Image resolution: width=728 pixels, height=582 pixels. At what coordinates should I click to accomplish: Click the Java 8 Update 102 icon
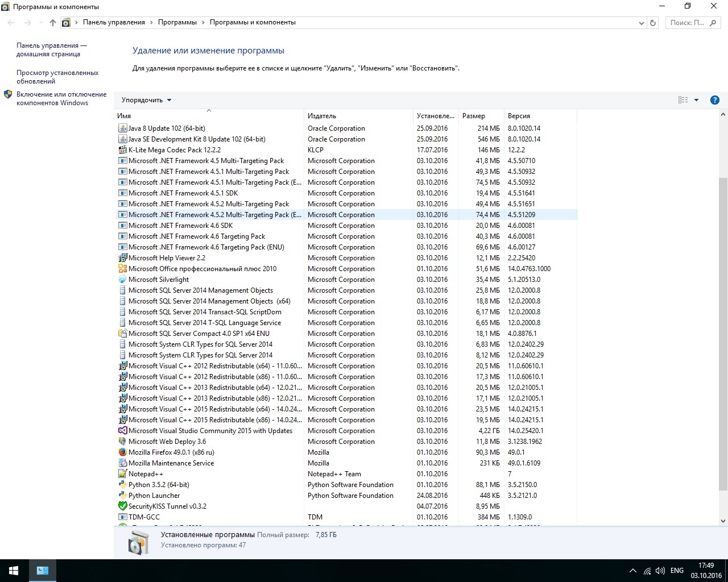coord(122,128)
